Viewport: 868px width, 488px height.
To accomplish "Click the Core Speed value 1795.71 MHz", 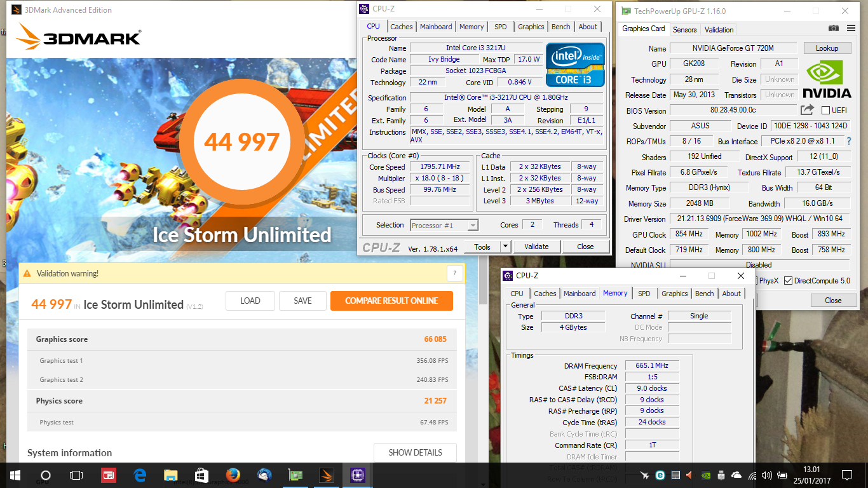I will point(440,167).
